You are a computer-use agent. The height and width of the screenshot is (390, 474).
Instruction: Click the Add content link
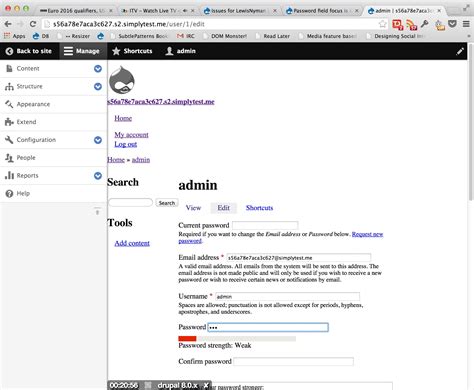132,243
